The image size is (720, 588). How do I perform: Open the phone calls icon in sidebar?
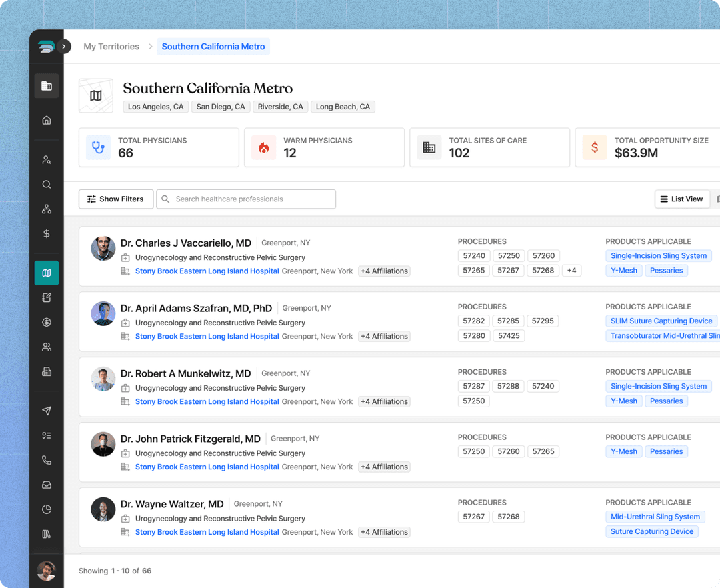[47, 460]
